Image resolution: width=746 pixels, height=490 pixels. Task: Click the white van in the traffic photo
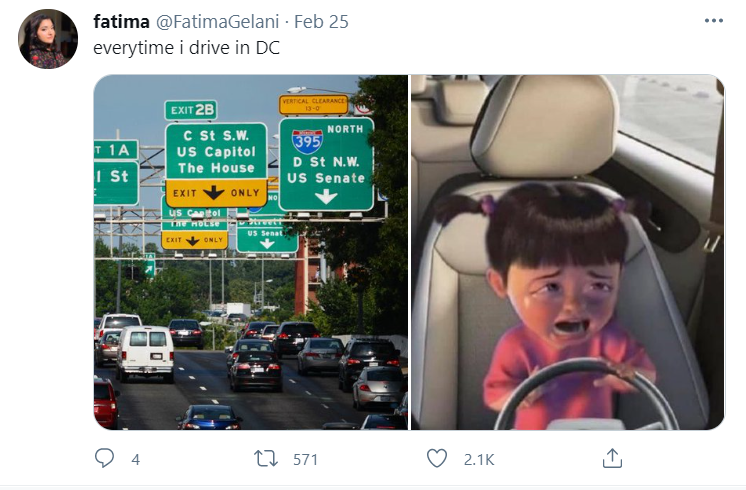[x=146, y=352]
